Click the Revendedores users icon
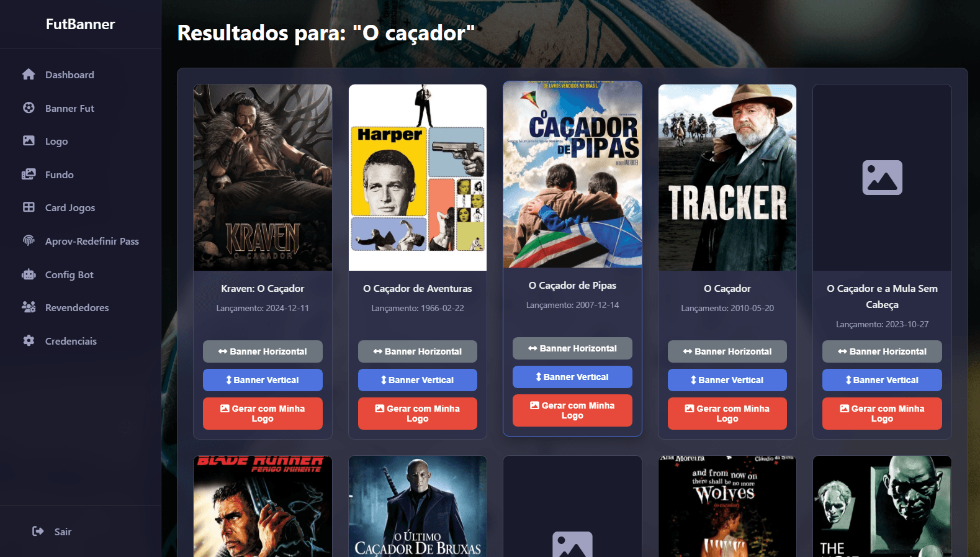Viewport: 980px width, 557px height. (x=29, y=307)
